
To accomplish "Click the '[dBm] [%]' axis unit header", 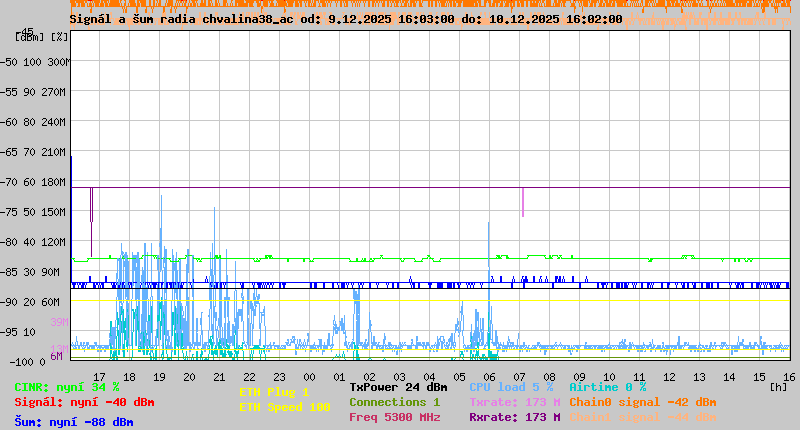I will click(42, 37).
